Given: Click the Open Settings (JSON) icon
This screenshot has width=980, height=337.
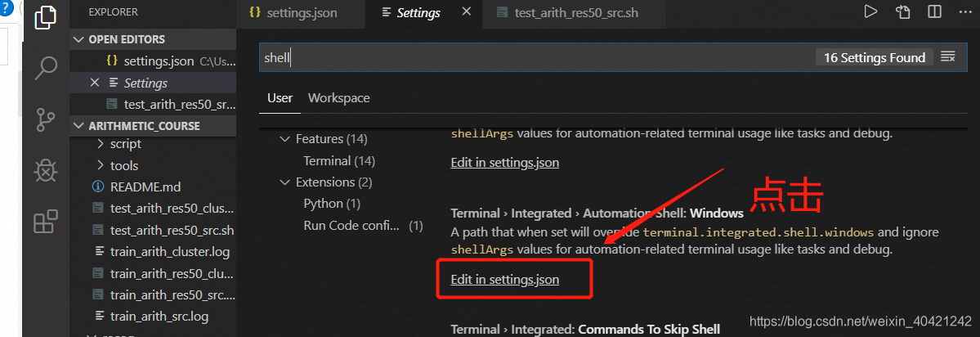Looking at the screenshot, I should pyautogui.click(x=902, y=12).
